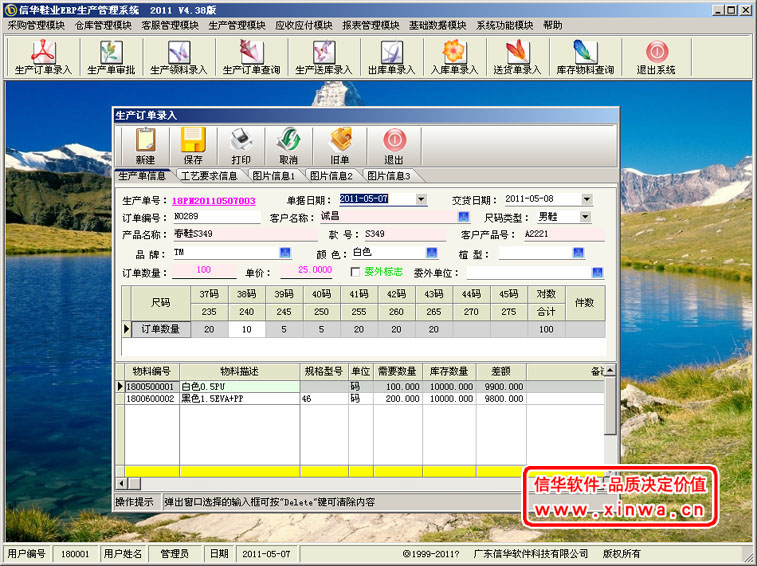757x566 pixels.
Task: Open the 仓库管理模块 menu
Action: coord(103,25)
